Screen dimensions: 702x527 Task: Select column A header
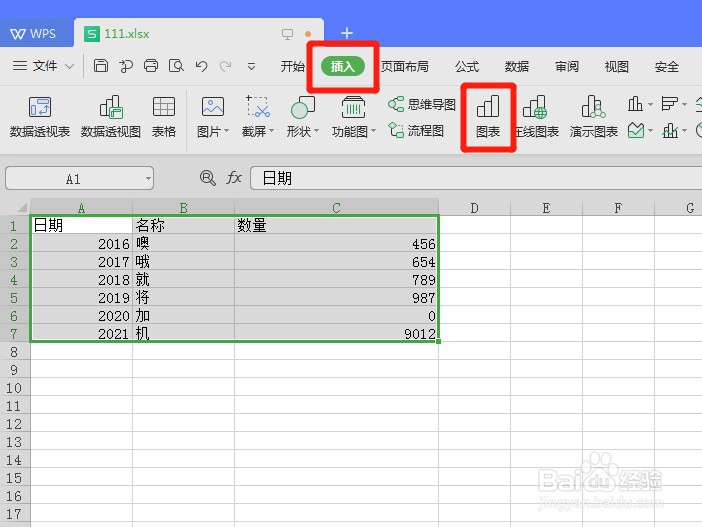81,207
